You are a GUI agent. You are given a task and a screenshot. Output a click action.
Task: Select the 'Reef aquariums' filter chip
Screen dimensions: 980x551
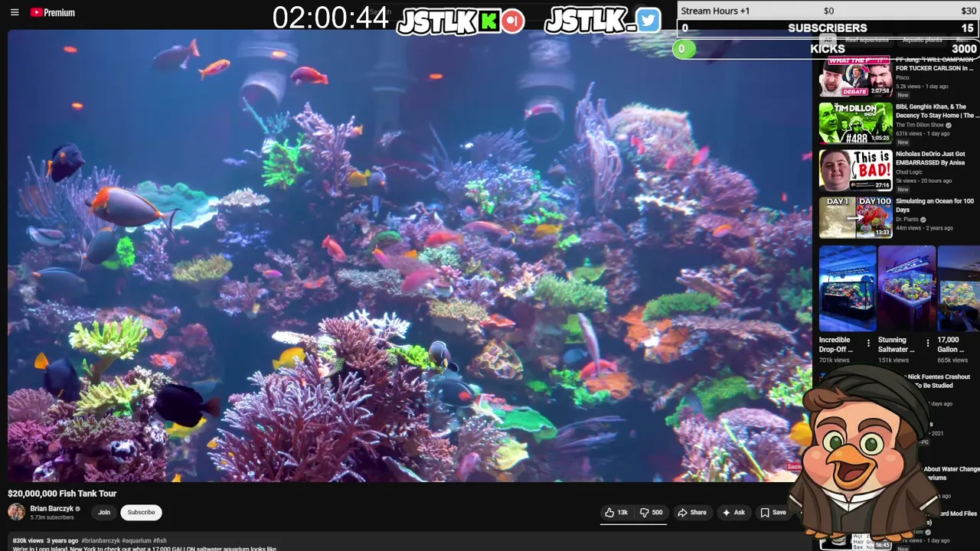[x=867, y=40]
